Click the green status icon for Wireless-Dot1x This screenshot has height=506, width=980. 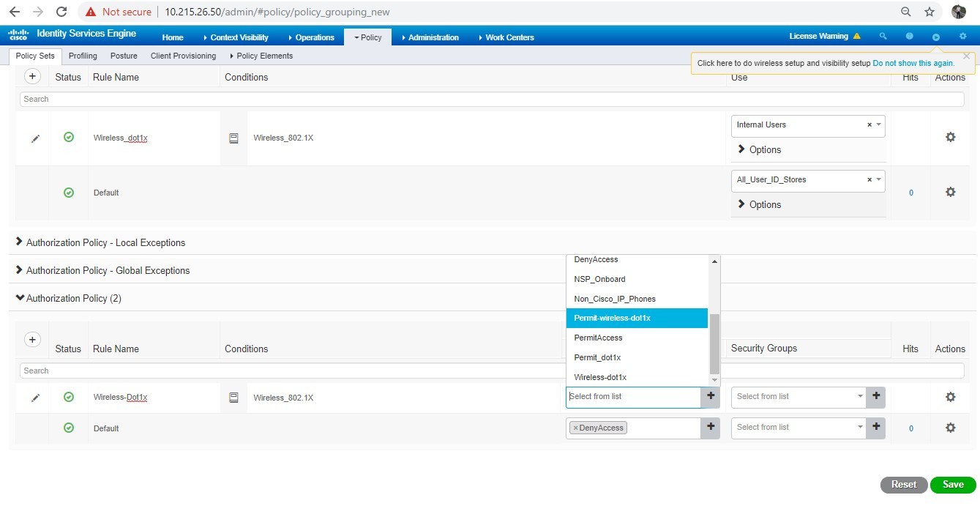(x=69, y=397)
